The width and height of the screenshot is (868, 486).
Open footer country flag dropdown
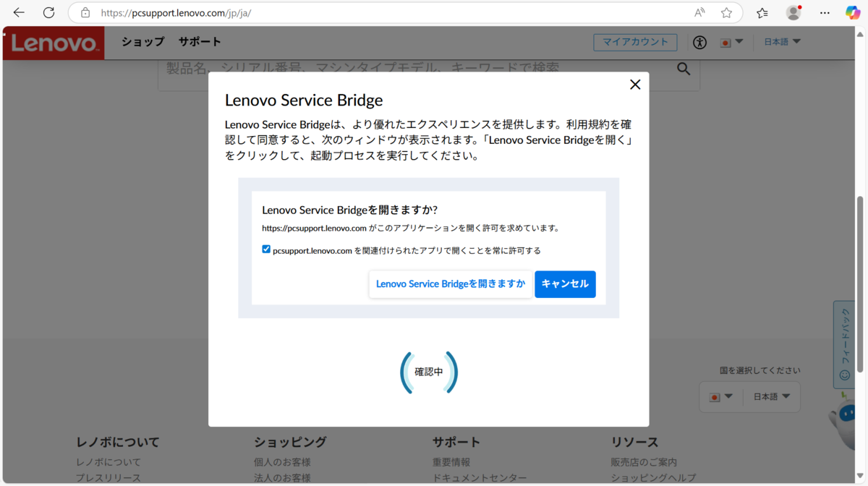pos(721,397)
